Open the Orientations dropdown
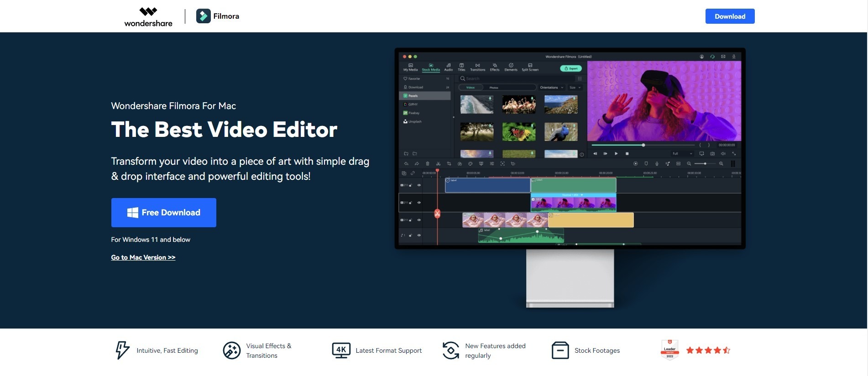 coord(551,87)
